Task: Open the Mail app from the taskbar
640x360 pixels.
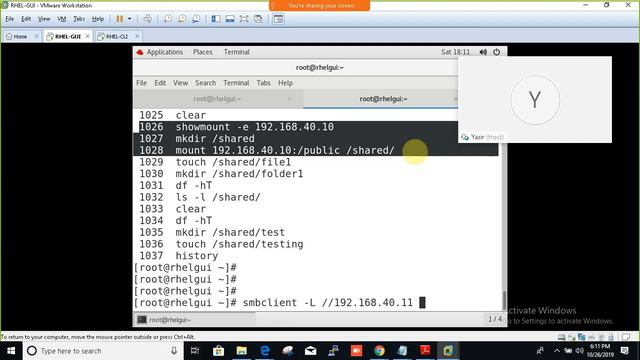Action: click(x=311, y=351)
